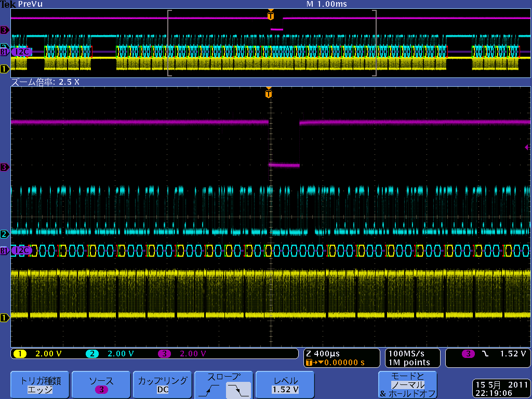The image size is (532, 399).
Task: Open the trigger source menu (ソース)
Action: (x=101, y=385)
